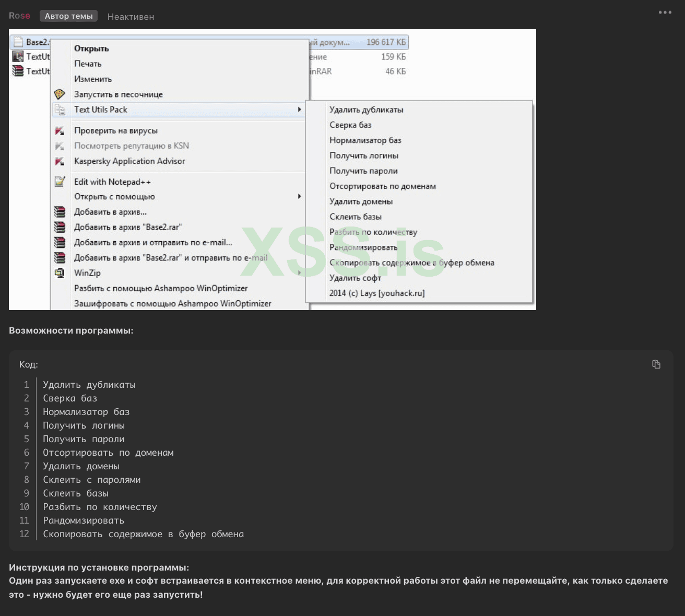
Task: Expand the Text Utils Pack submenu arrow
Action: tap(300, 110)
